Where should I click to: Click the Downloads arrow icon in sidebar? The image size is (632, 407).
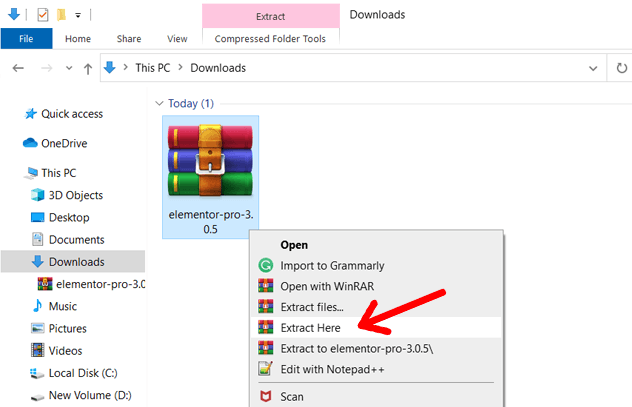37,262
